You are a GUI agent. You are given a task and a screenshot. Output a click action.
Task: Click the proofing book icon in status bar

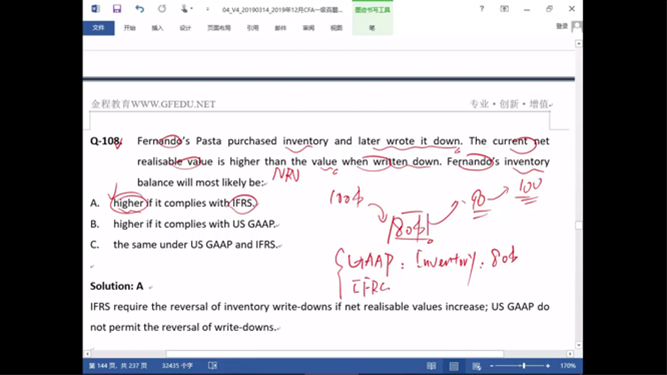[213, 366]
